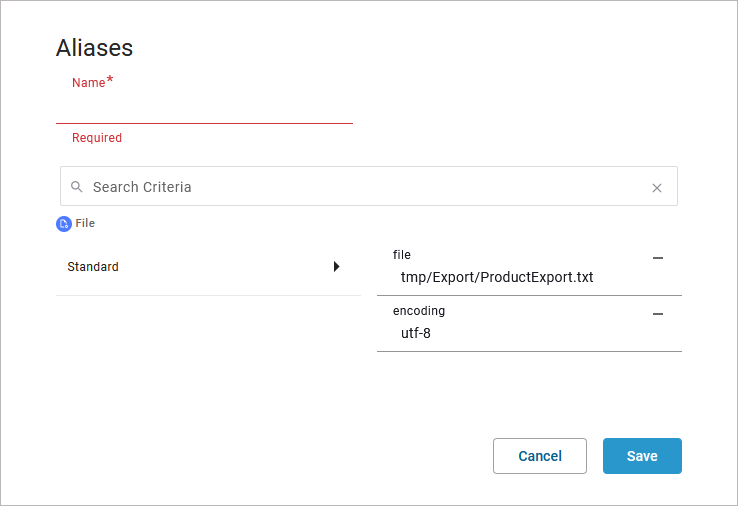Clear the Search Criteria with the X icon
The image size is (738, 506).
click(x=657, y=188)
